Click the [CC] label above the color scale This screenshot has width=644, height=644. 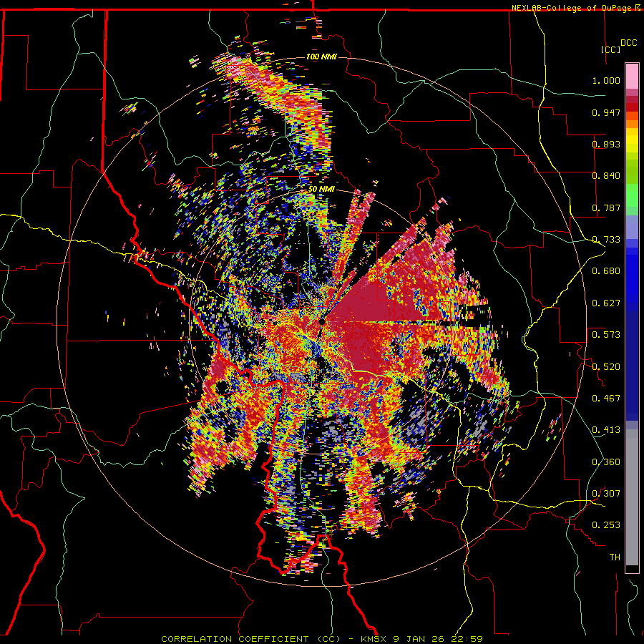click(x=611, y=49)
